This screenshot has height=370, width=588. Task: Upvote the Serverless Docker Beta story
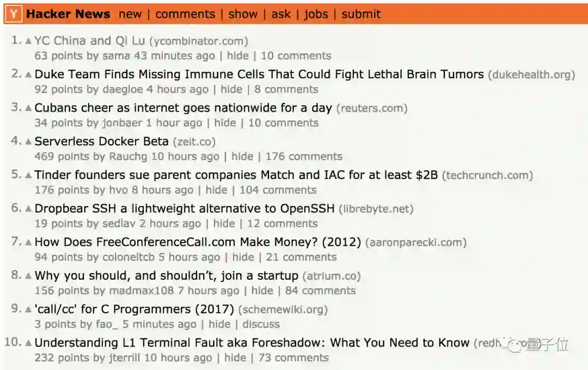point(28,142)
